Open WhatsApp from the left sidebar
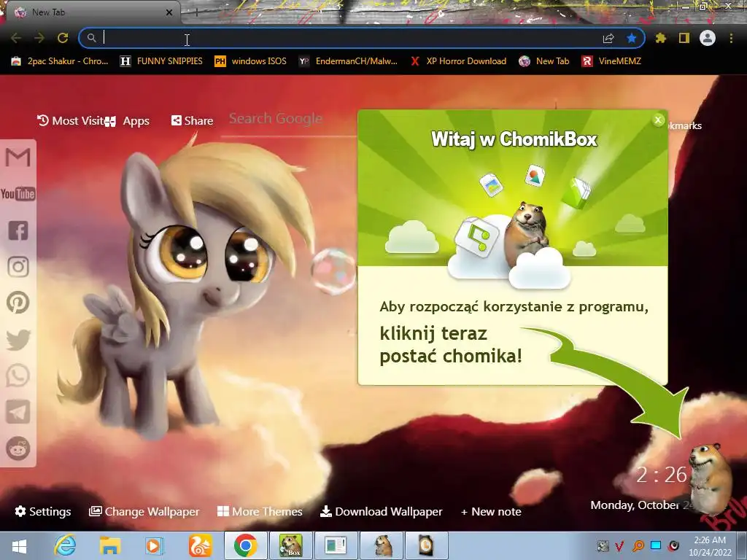Viewport: 747px width, 560px height. tap(18, 376)
